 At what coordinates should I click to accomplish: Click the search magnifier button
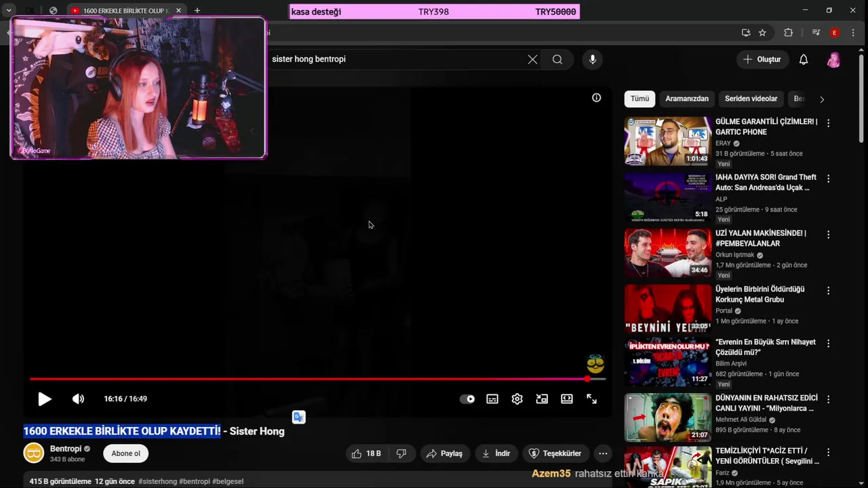click(557, 60)
